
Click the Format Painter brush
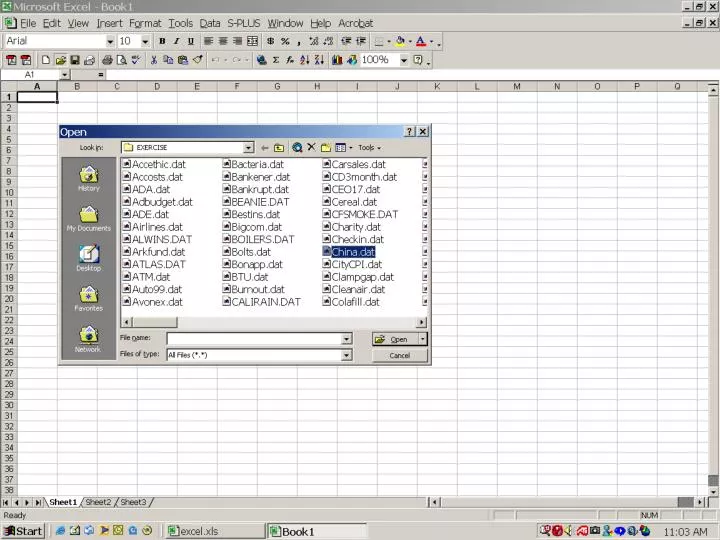(x=197, y=60)
